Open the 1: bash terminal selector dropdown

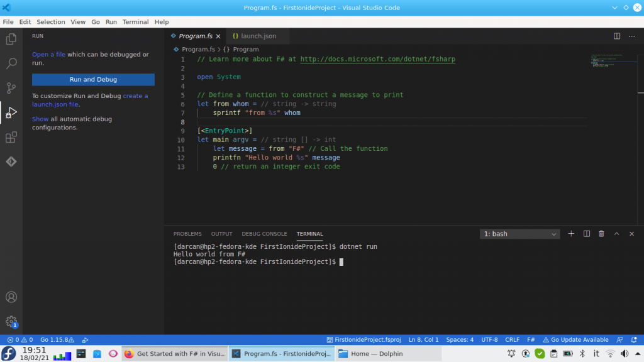[x=519, y=234]
